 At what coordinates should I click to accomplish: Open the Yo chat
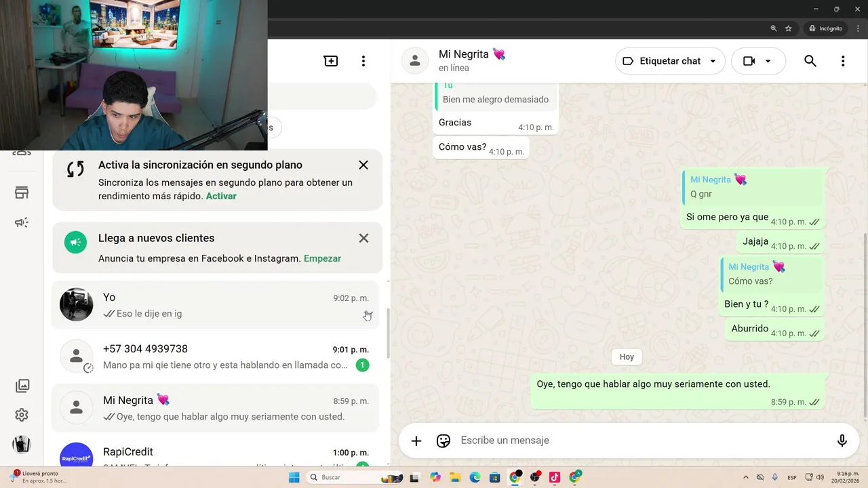pyautogui.click(x=215, y=305)
